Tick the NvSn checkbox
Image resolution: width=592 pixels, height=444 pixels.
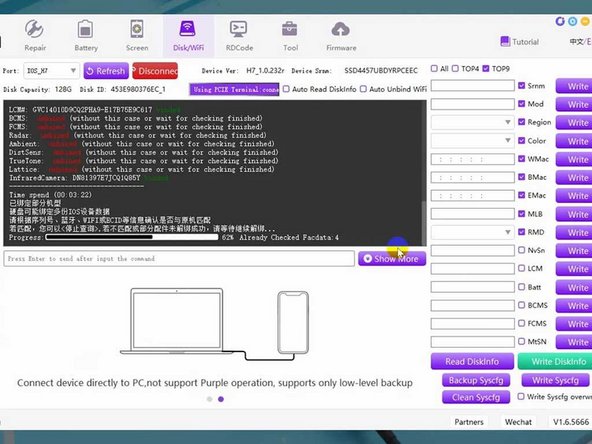pos(521,250)
